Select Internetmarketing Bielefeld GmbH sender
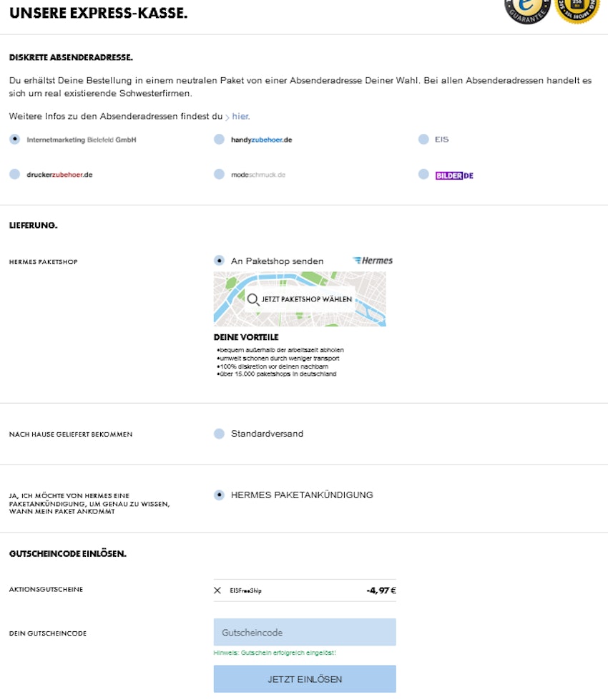The width and height of the screenshot is (608, 700). point(15,140)
